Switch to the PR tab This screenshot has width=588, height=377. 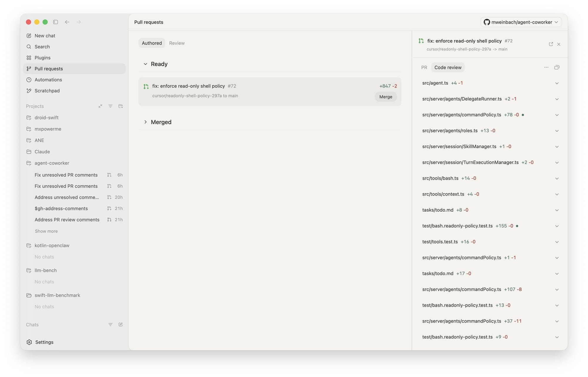(424, 67)
